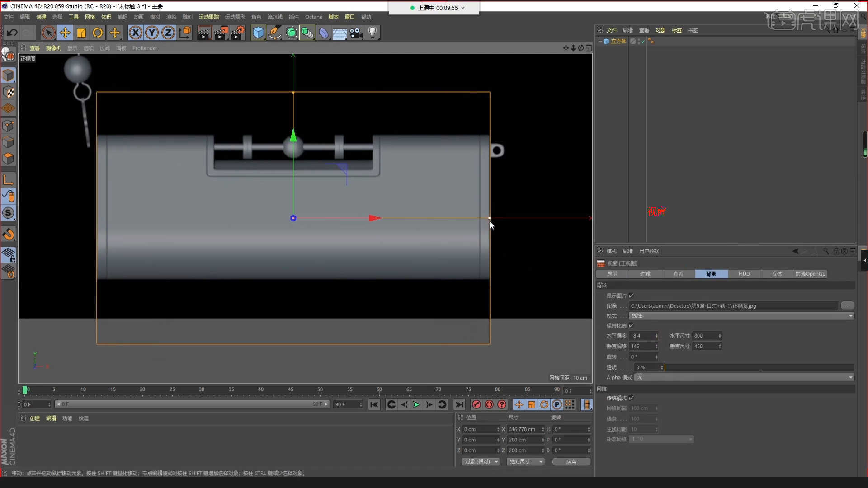
Task: Open the 绝对尺寸 dropdown
Action: (x=525, y=461)
